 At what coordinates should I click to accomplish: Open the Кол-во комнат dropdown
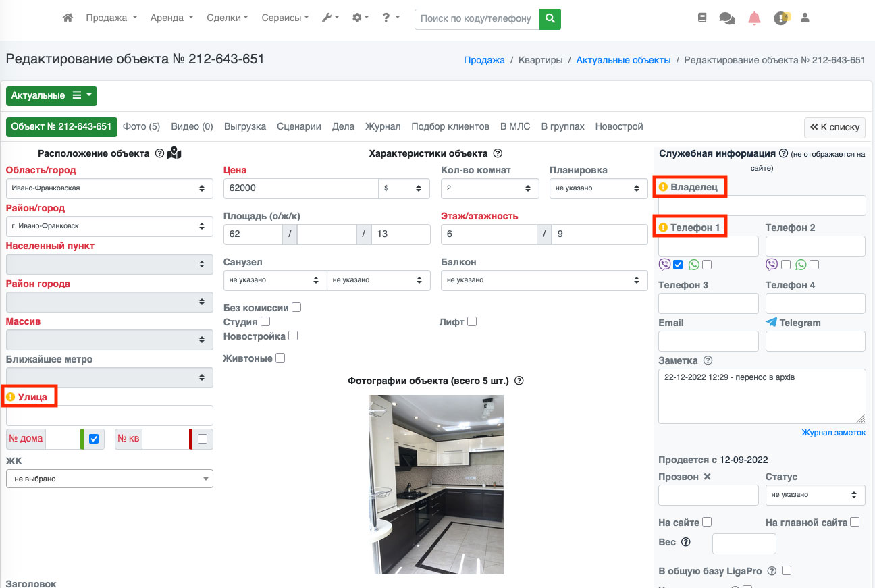pyautogui.click(x=489, y=188)
